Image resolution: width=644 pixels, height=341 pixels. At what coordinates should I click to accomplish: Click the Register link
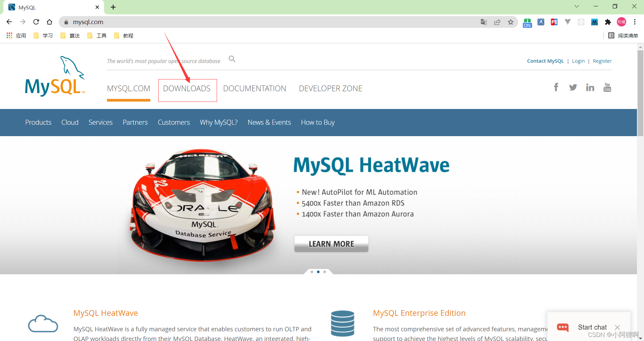coord(602,61)
